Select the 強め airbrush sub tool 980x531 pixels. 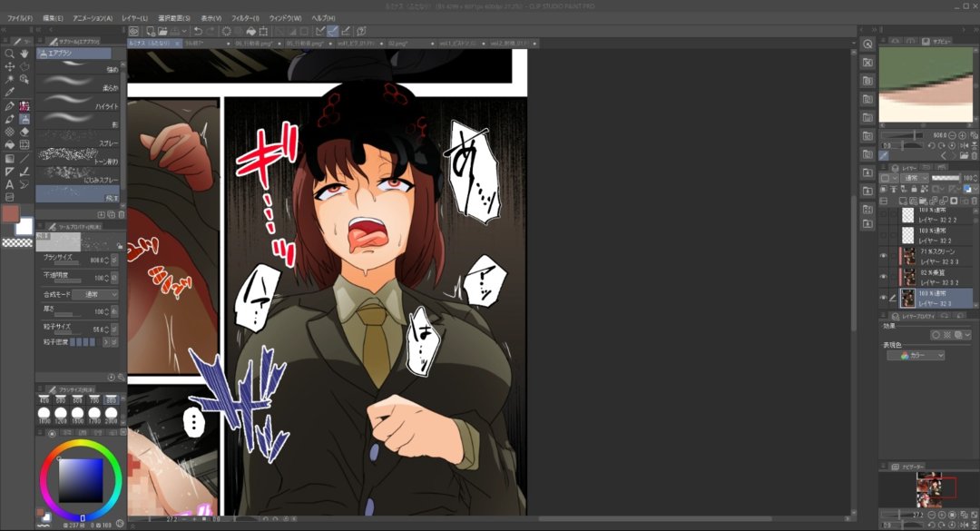(78, 66)
